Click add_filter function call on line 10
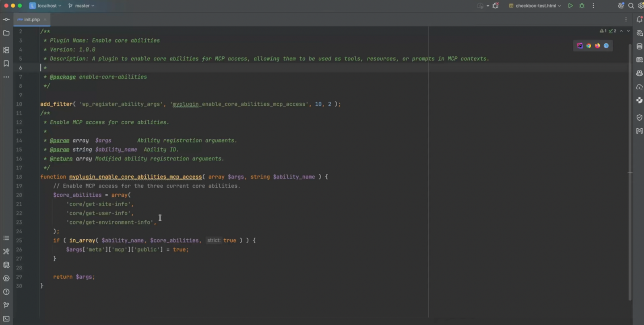644x325 pixels. tap(56, 104)
